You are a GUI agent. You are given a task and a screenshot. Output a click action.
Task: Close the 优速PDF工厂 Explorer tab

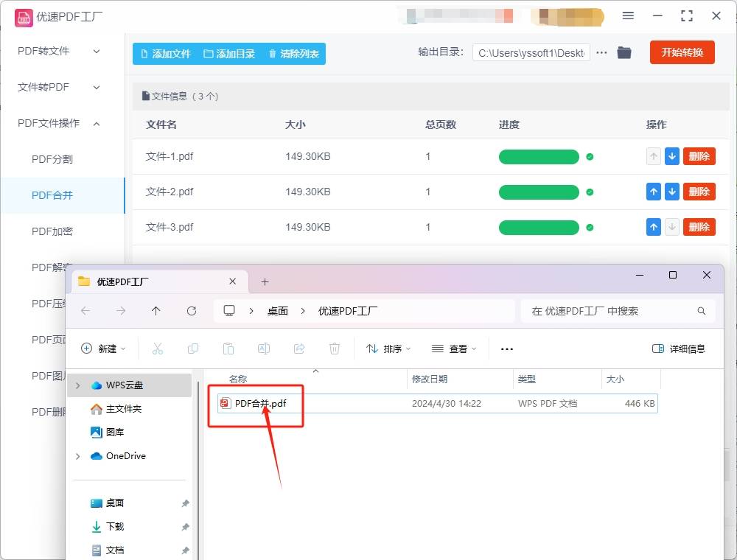point(232,281)
